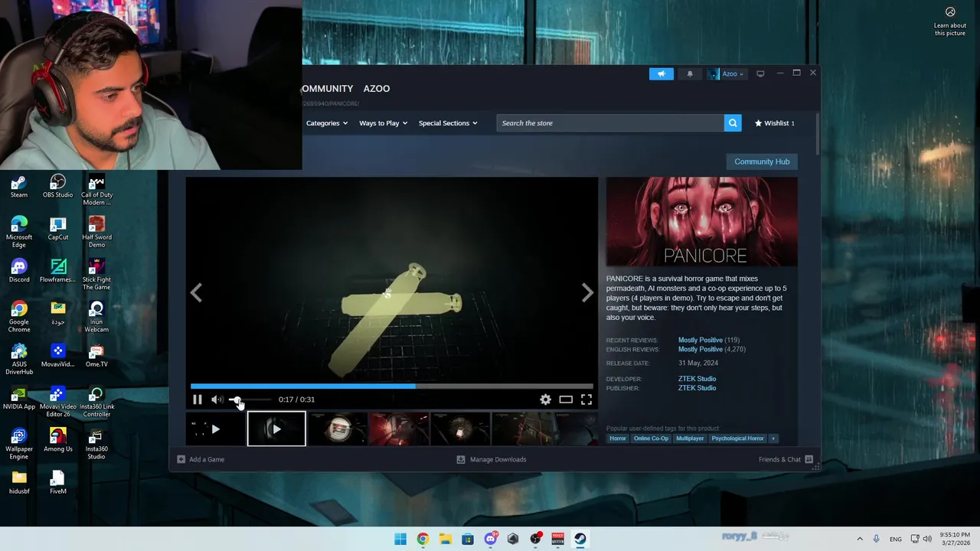This screenshot has height=551, width=980.
Task: Focus the Search the store field
Action: (610, 123)
